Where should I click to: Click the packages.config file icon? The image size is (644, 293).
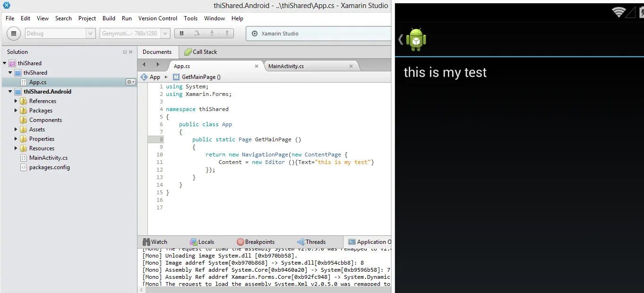tap(24, 167)
